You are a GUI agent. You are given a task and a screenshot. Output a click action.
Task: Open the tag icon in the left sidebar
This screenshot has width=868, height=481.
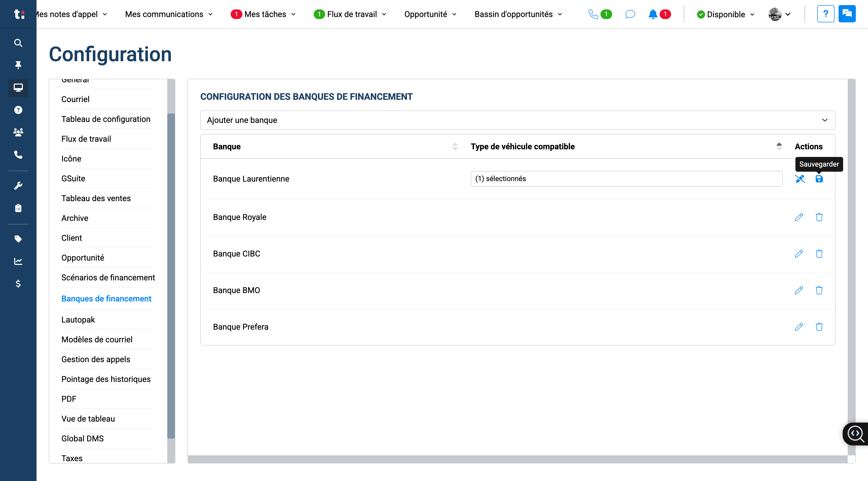pos(18,239)
